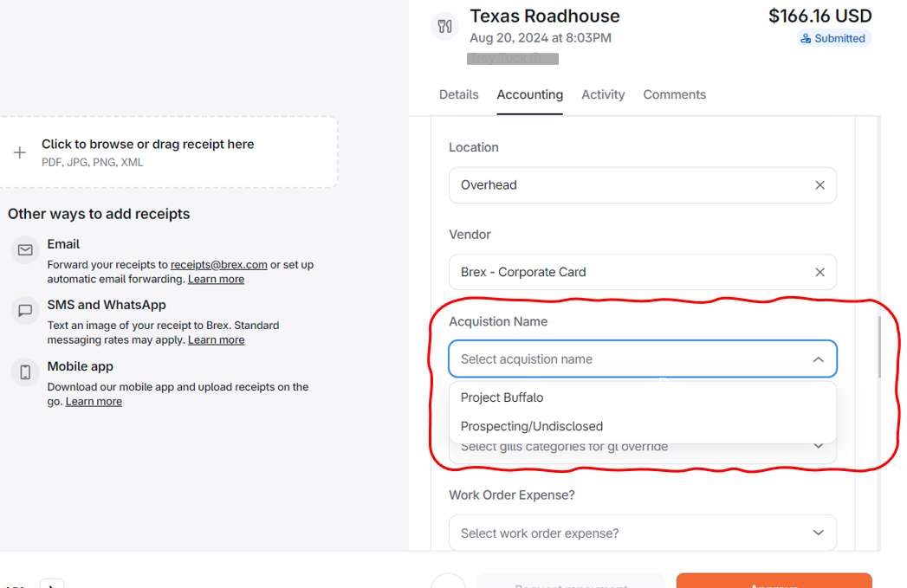The width and height of the screenshot is (907, 588).
Task: Click the Overhead location field
Action: coord(643,185)
